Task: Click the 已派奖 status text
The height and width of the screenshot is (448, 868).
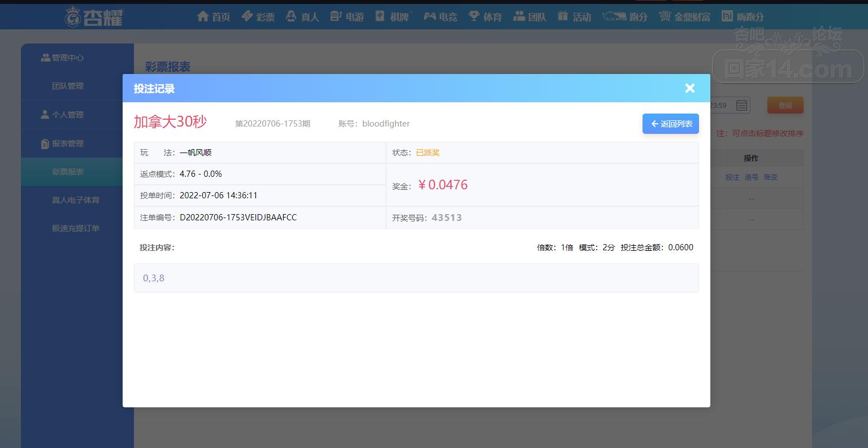Action: (x=428, y=153)
